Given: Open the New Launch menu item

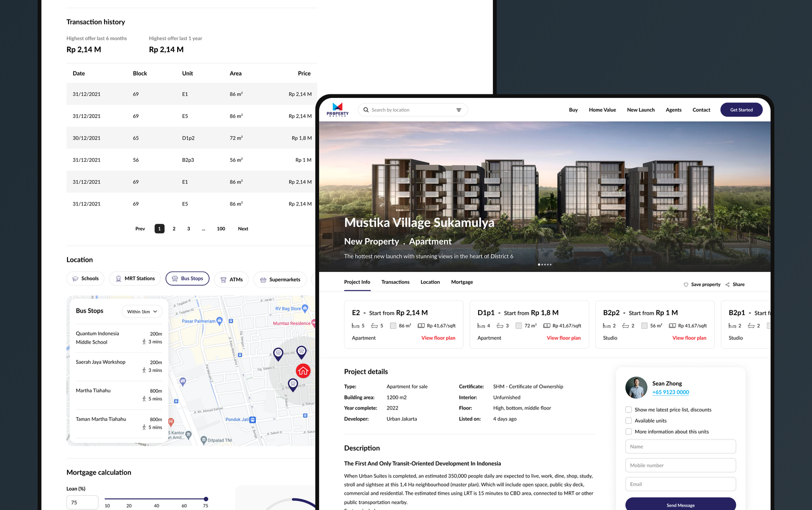Looking at the screenshot, I should (640, 110).
